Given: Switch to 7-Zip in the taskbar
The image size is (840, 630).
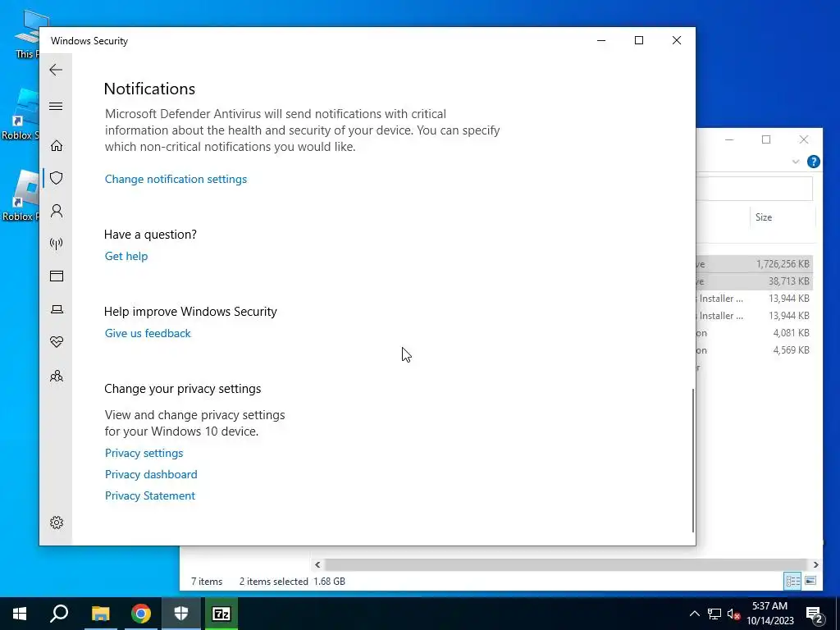Looking at the screenshot, I should (221, 614).
